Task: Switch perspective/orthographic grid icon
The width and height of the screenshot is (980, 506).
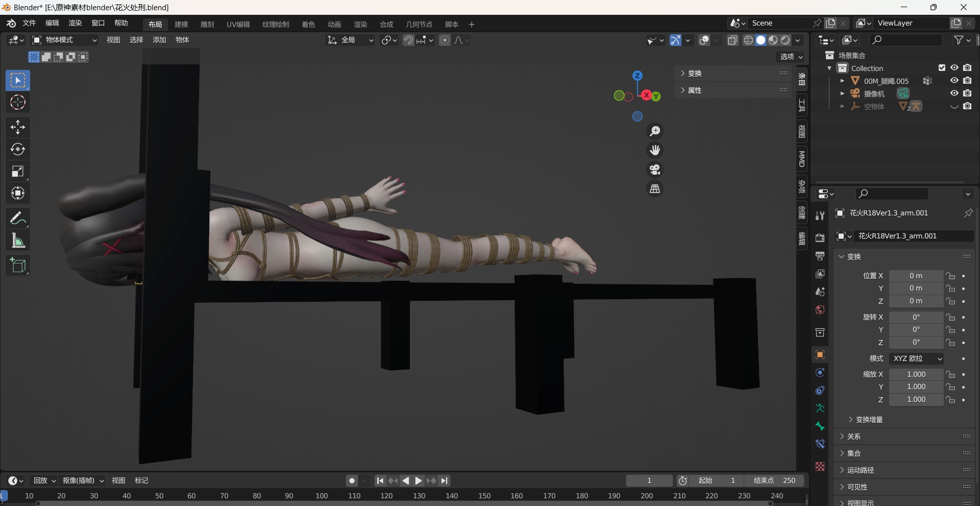Action: (x=655, y=189)
